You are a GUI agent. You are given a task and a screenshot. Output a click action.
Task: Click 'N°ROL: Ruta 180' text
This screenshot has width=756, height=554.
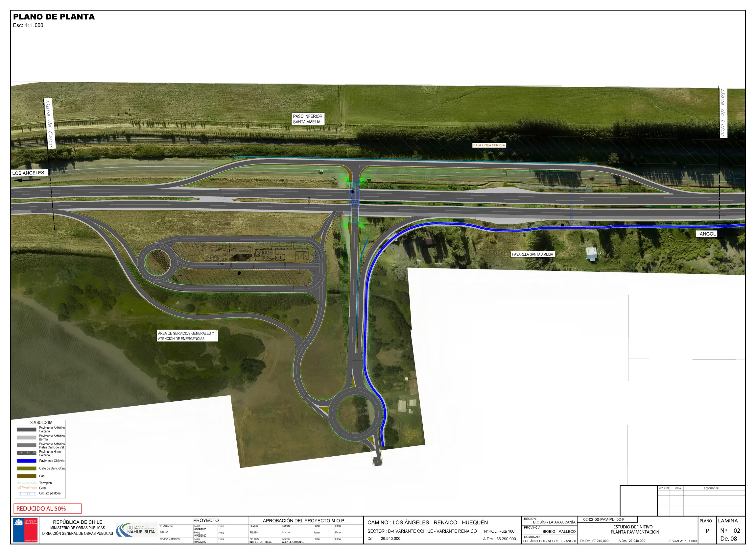point(499,532)
